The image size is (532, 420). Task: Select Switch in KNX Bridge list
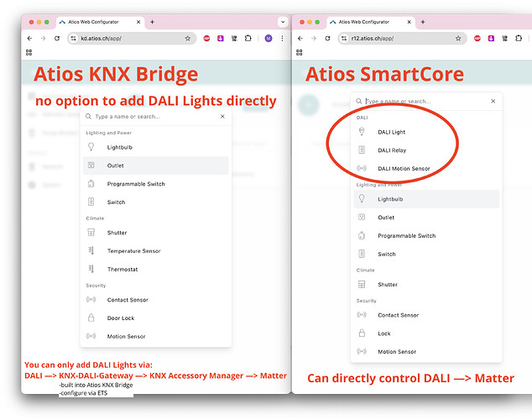(156, 202)
